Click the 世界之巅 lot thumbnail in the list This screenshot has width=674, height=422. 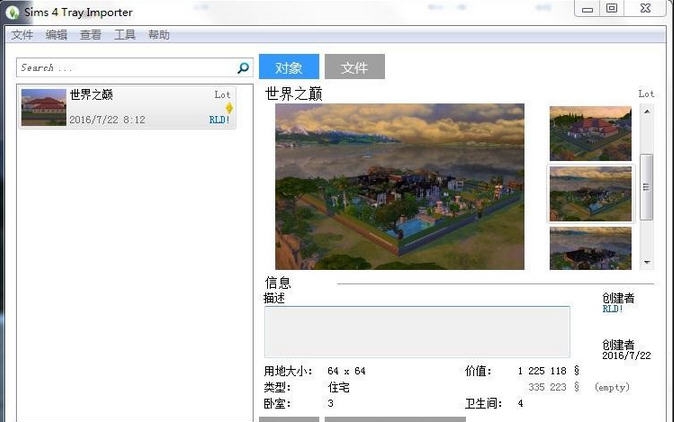point(44,107)
